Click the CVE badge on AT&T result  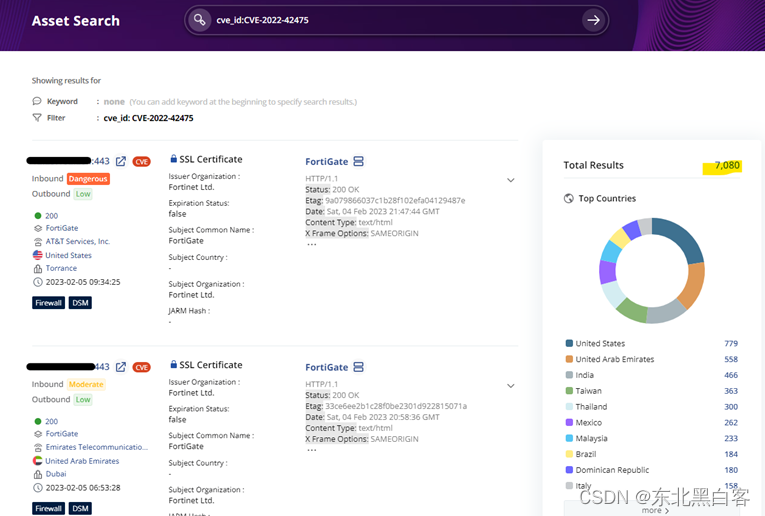[141, 162]
